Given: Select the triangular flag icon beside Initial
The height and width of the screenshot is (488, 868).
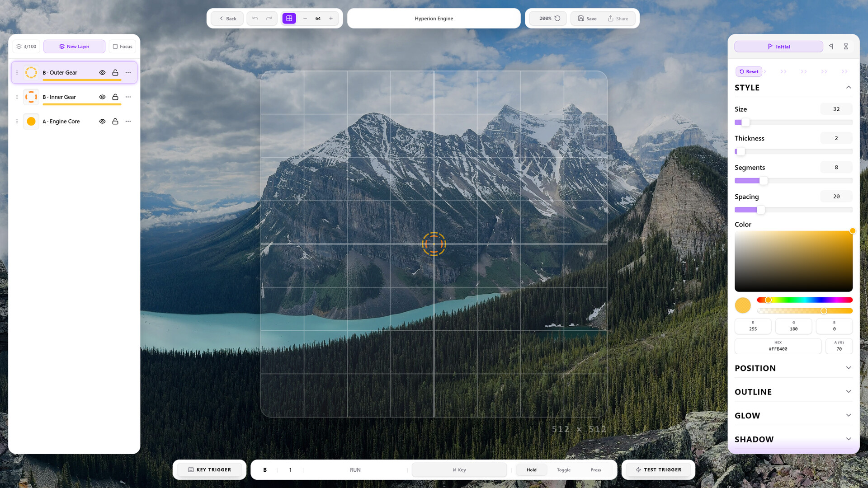Looking at the screenshot, I should (831, 47).
